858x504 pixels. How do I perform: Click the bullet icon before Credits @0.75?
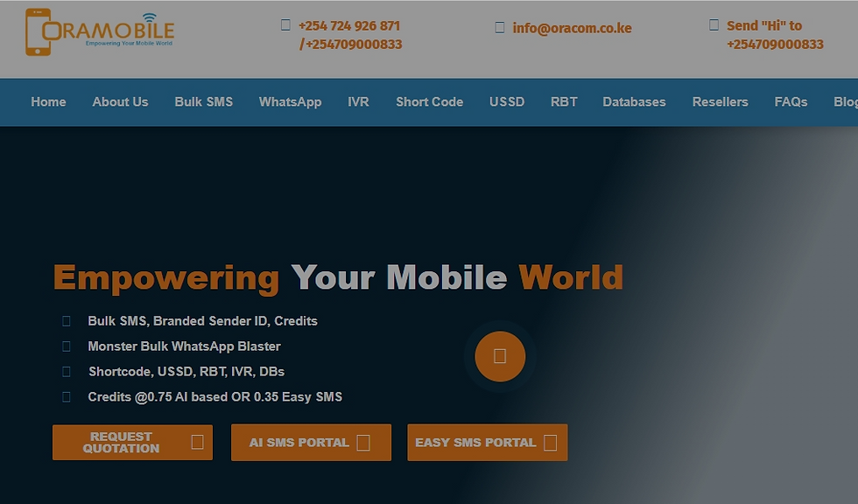point(67,397)
